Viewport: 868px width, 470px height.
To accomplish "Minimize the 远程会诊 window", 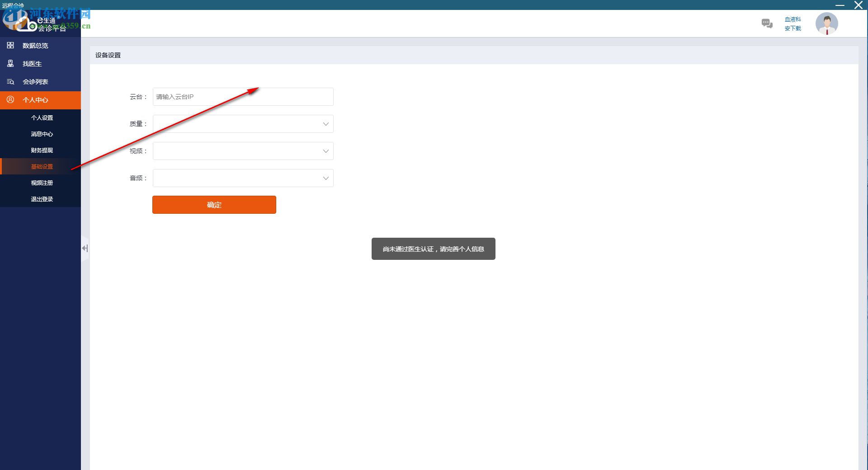I will 840,5.
